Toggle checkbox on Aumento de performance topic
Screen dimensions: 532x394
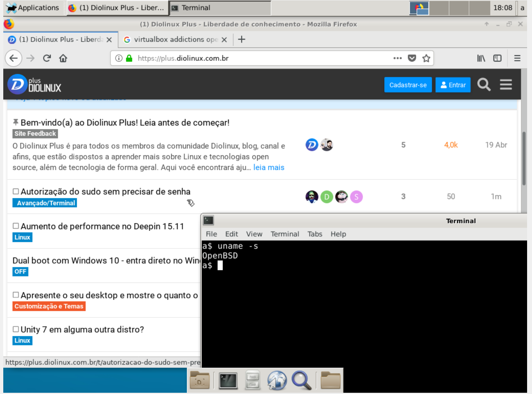pos(16,226)
